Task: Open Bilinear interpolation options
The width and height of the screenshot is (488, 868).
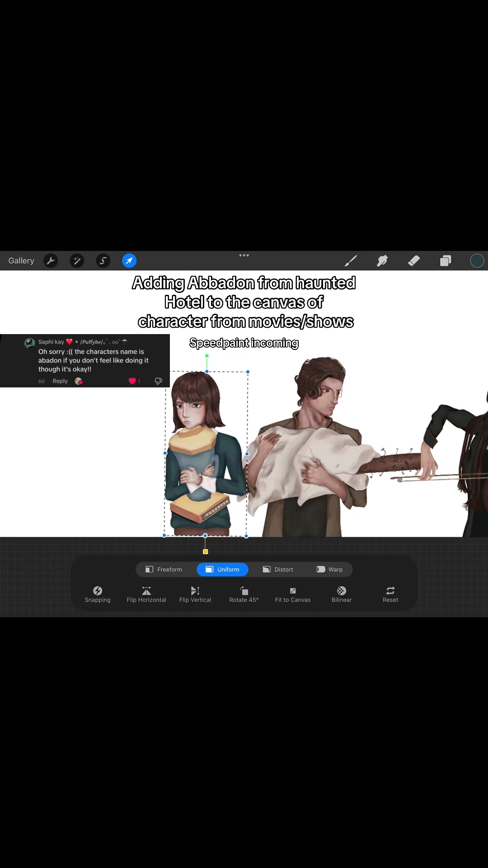Action: click(342, 594)
